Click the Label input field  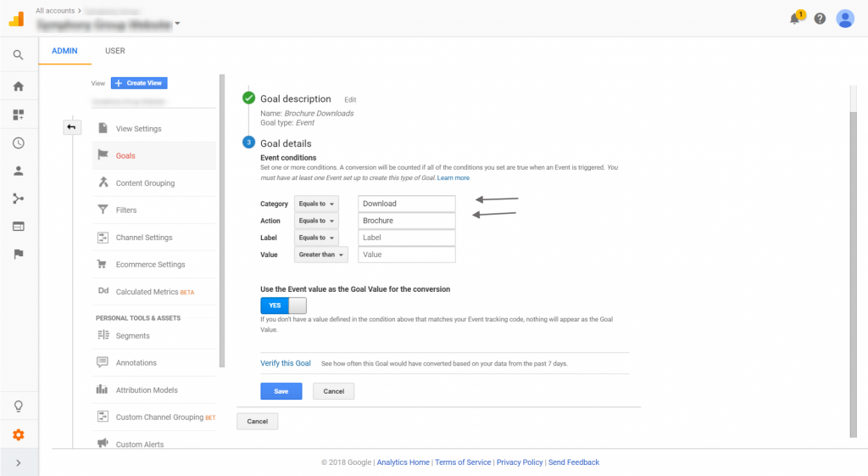[406, 238]
